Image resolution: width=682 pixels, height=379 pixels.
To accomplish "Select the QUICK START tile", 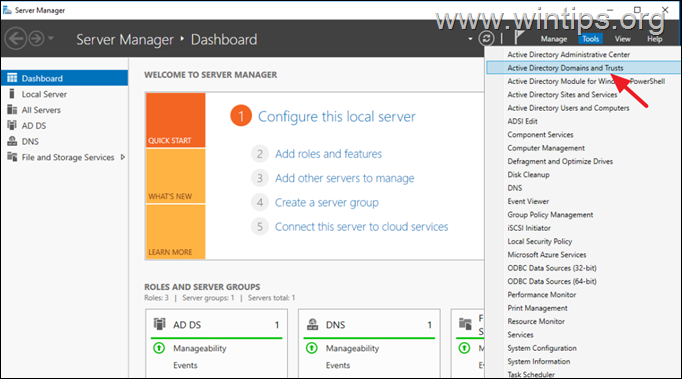I will 175,120.
